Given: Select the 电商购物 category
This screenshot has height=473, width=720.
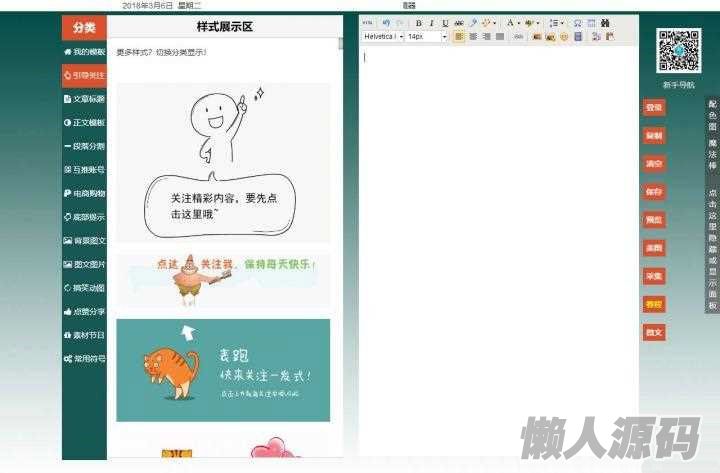Looking at the screenshot, I should [x=84, y=193].
